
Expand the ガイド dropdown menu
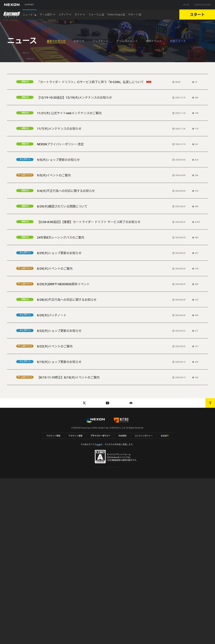click(x=80, y=15)
